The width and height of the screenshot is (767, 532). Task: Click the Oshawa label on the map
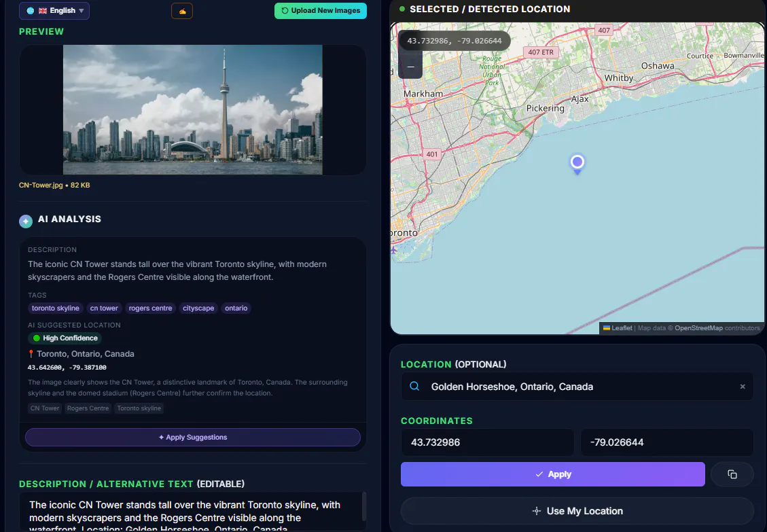658,66
